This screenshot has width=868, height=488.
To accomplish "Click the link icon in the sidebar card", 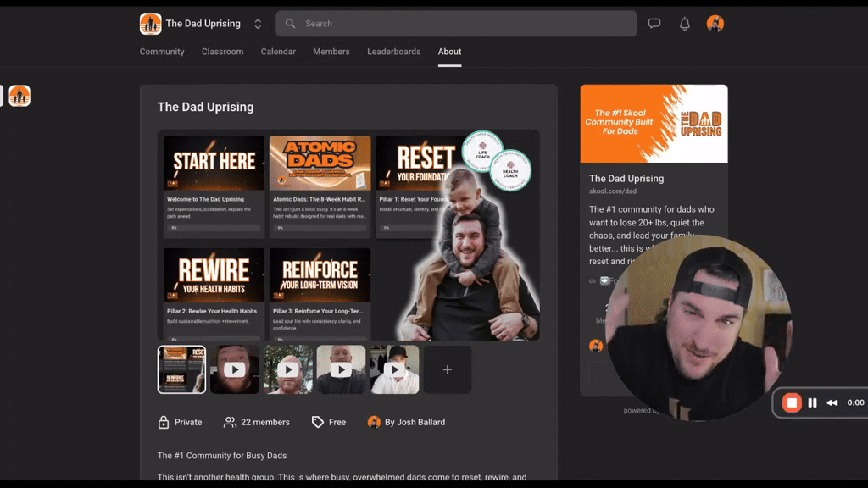I will click(x=593, y=281).
